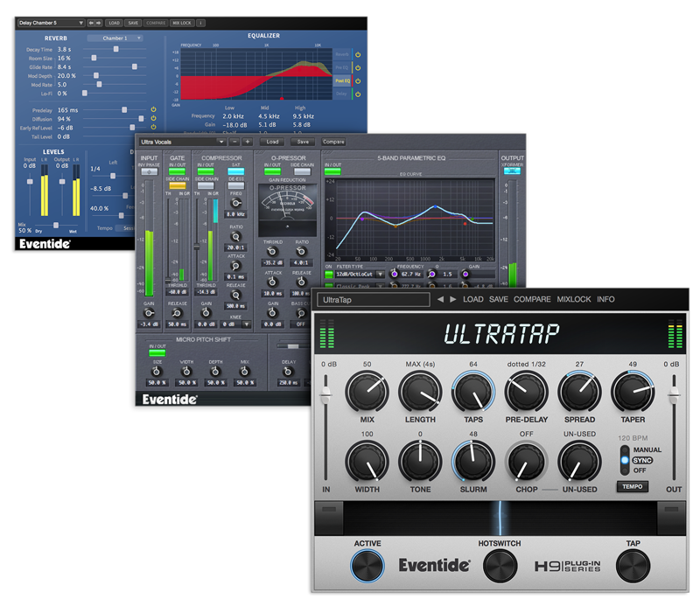Click the previous preset arrow in UltraTap
The width and height of the screenshot is (700, 606).
(x=440, y=300)
